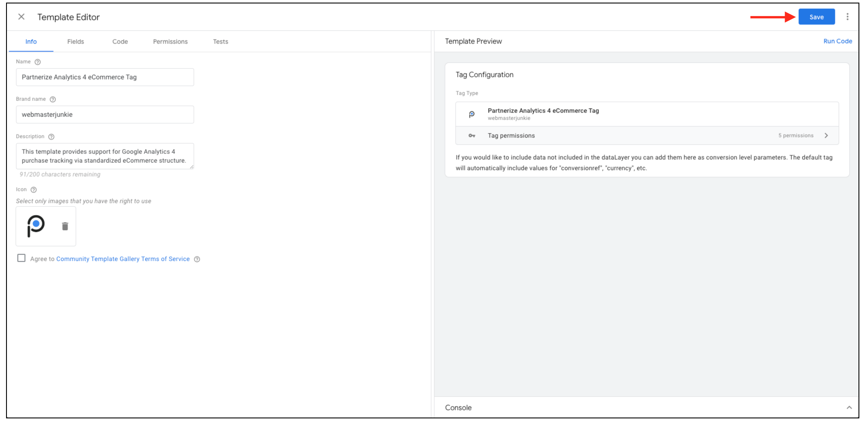This screenshot has height=424, width=868.
Task: Click the help icon next to Icon label
Action: tap(34, 190)
